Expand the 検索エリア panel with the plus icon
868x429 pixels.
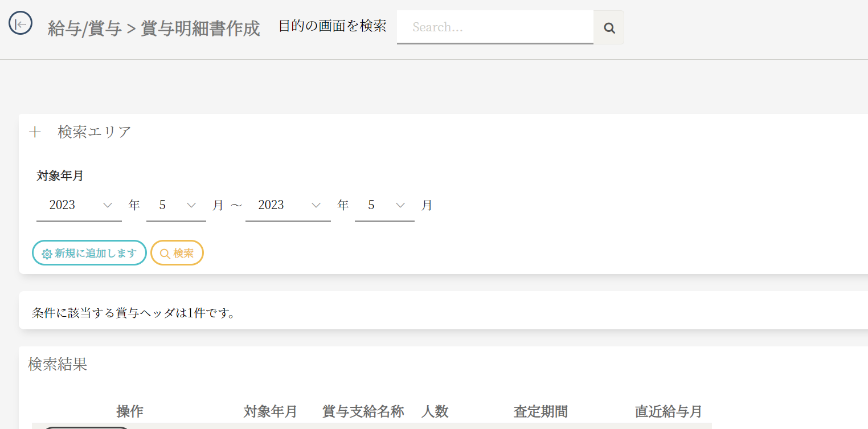(35, 132)
